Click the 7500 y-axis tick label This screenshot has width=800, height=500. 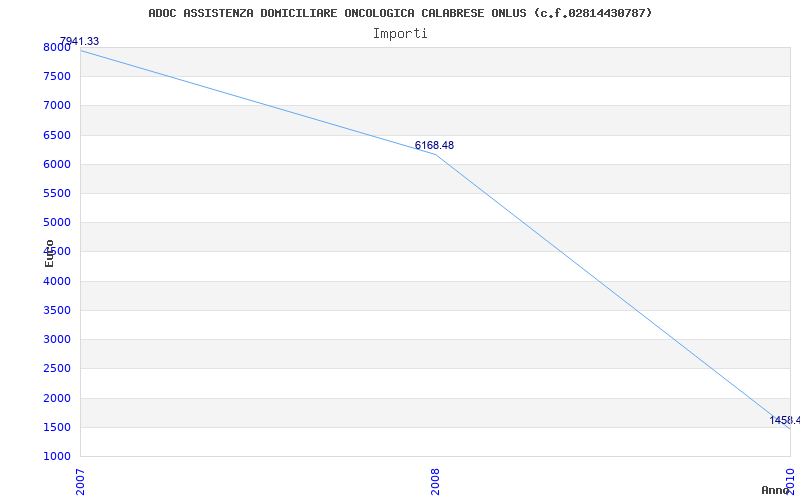pos(57,77)
